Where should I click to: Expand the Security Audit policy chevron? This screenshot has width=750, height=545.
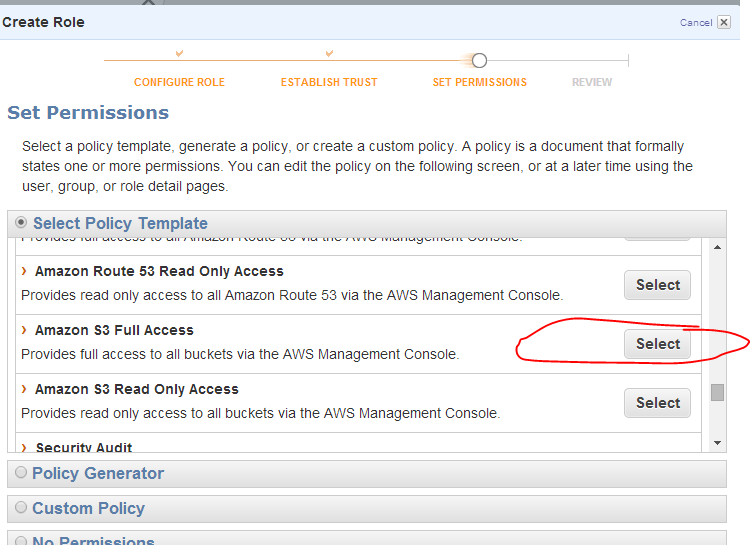click(24, 448)
